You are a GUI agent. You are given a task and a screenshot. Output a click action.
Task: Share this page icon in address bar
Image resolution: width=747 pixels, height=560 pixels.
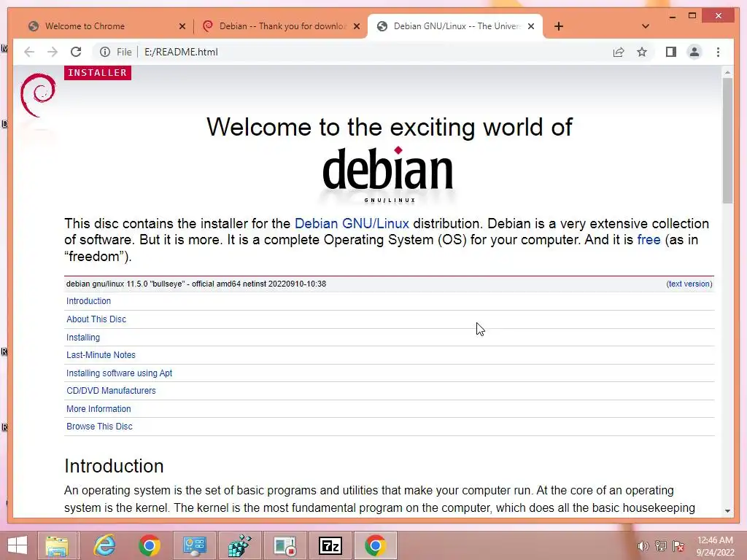pos(619,52)
